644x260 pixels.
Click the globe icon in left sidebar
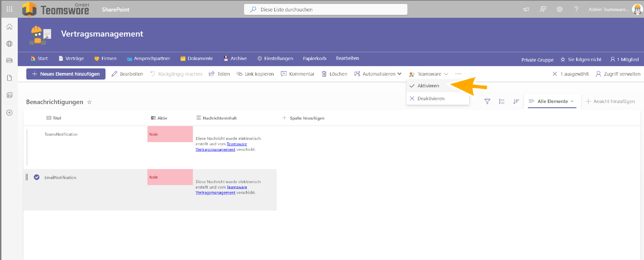click(10, 44)
